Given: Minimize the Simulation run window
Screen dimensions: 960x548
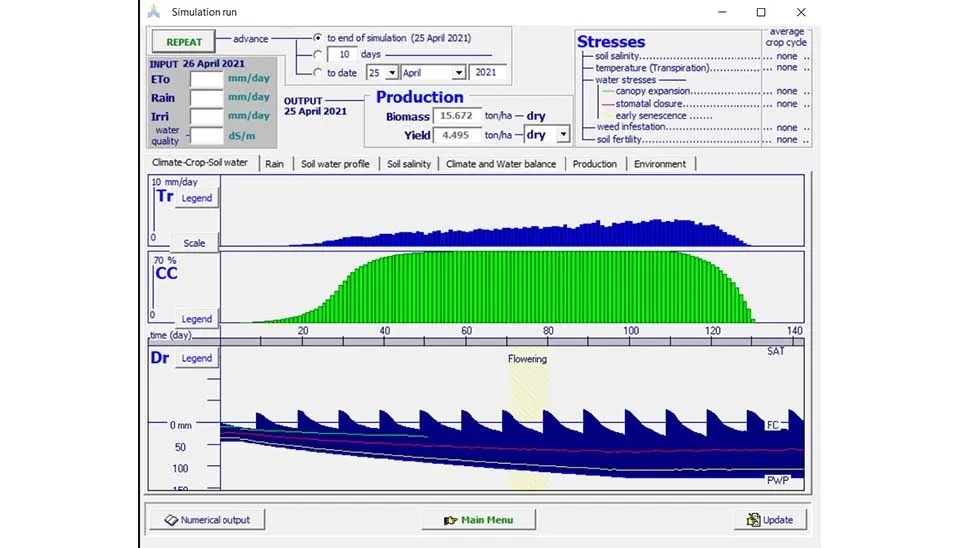Looking at the screenshot, I should tap(721, 12).
